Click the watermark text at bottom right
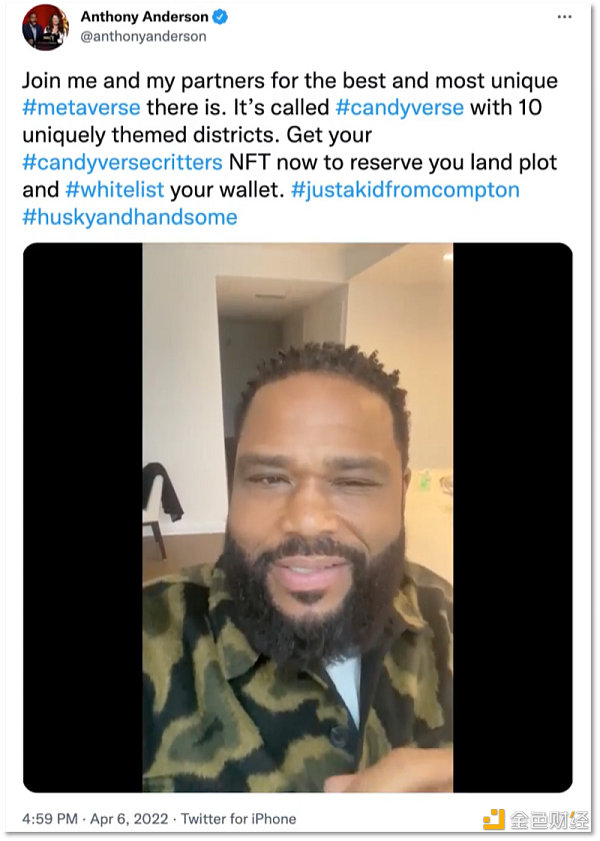Screen dimensions: 600x841 coord(549,820)
